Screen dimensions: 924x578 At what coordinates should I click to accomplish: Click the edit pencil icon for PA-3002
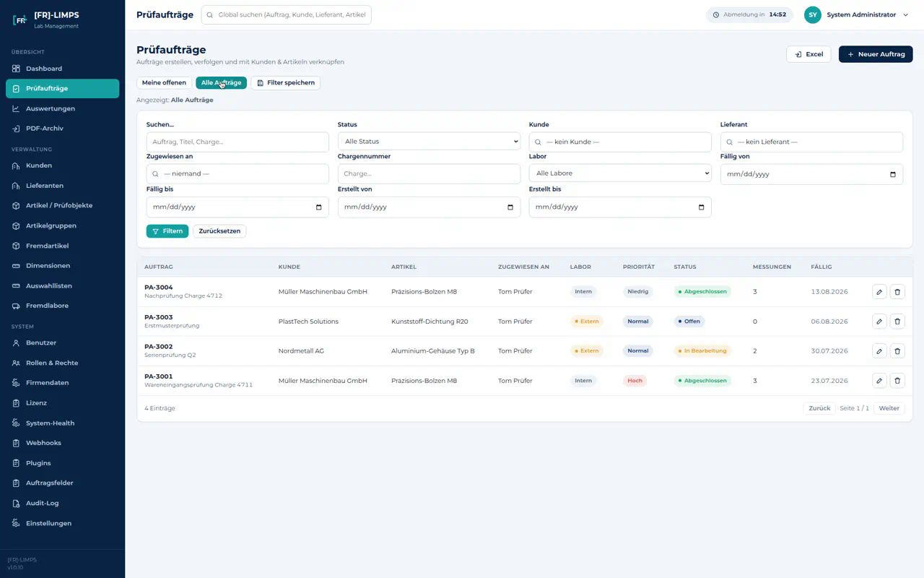(x=879, y=351)
